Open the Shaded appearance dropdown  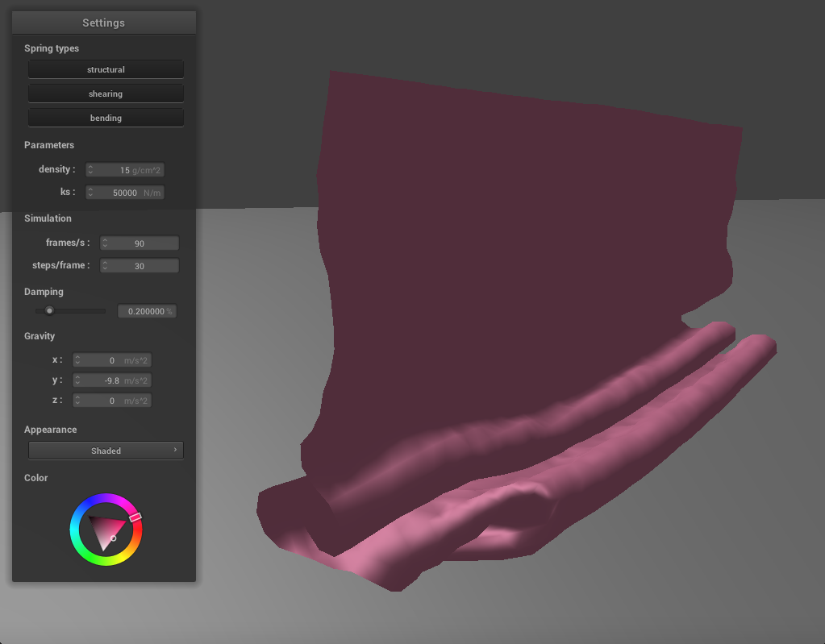coord(106,451)
